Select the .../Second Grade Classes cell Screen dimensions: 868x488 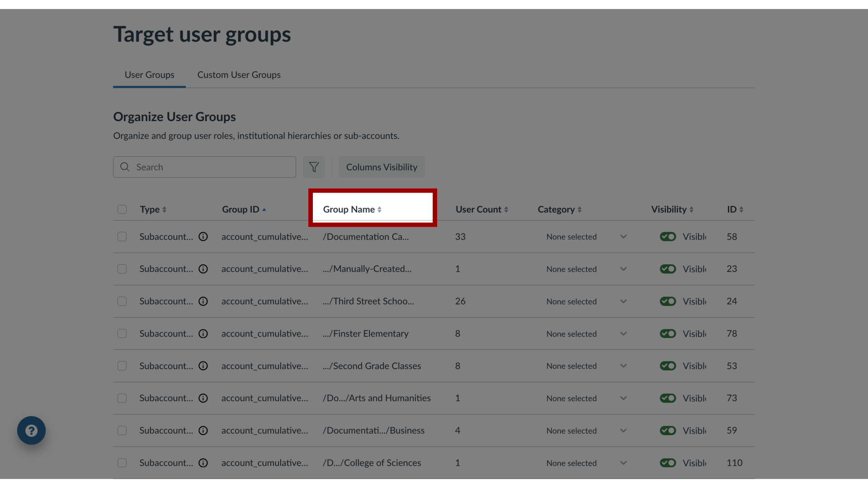click(372, 366)
